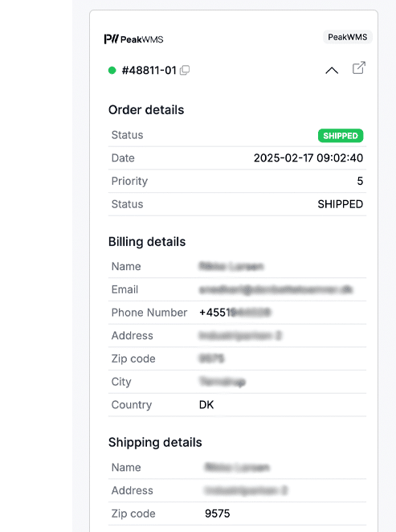Screen dimensions: 396x532
Task: Click the Priority value 5
Action: (360, 181)
